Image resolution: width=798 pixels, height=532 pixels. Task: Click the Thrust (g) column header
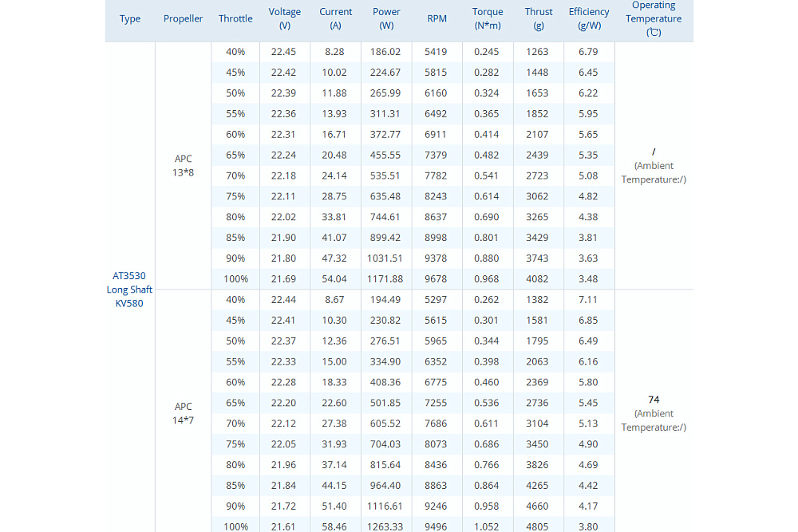tap(539, 19)
